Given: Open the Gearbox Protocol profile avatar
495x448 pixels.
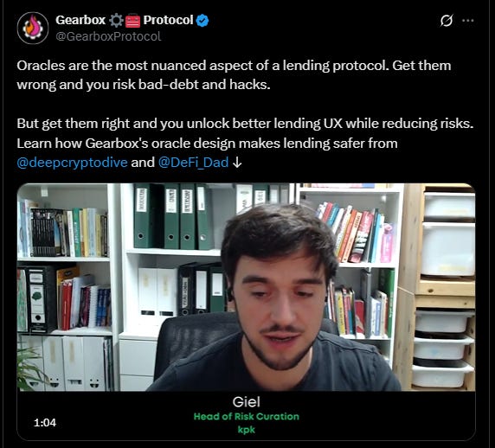Looking at the screenshot, I should 33,28.
